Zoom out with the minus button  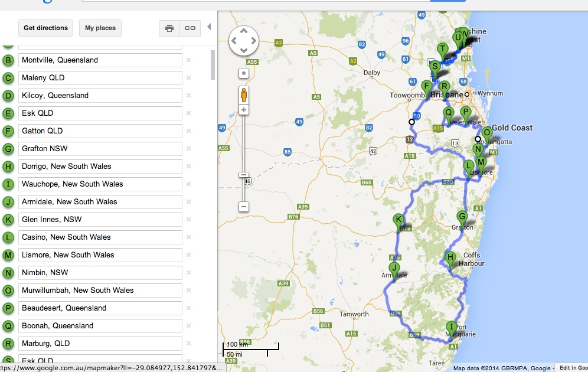244,207
